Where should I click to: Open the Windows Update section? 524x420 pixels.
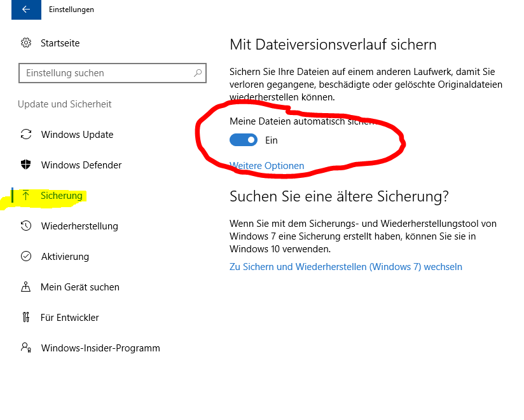click(x=77, y=135)
